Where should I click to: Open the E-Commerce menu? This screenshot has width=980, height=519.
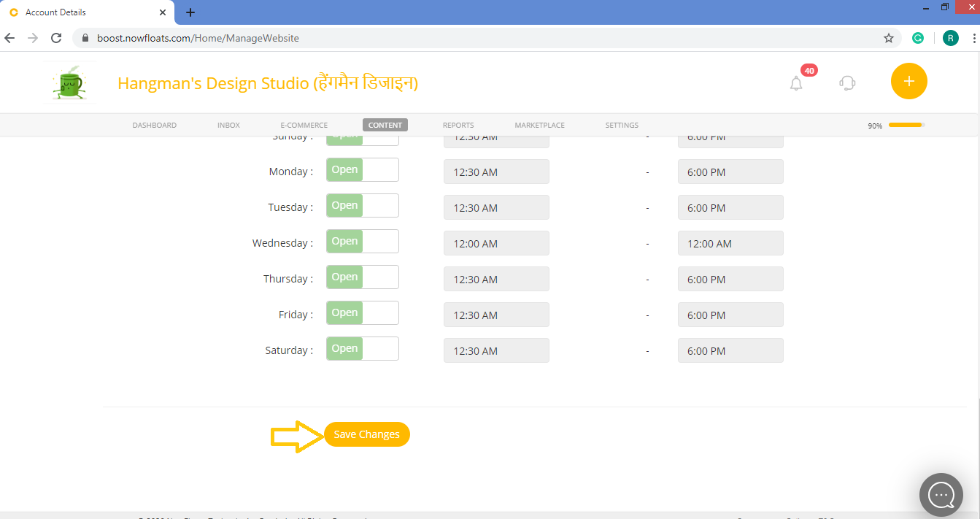tap(304, 126)
